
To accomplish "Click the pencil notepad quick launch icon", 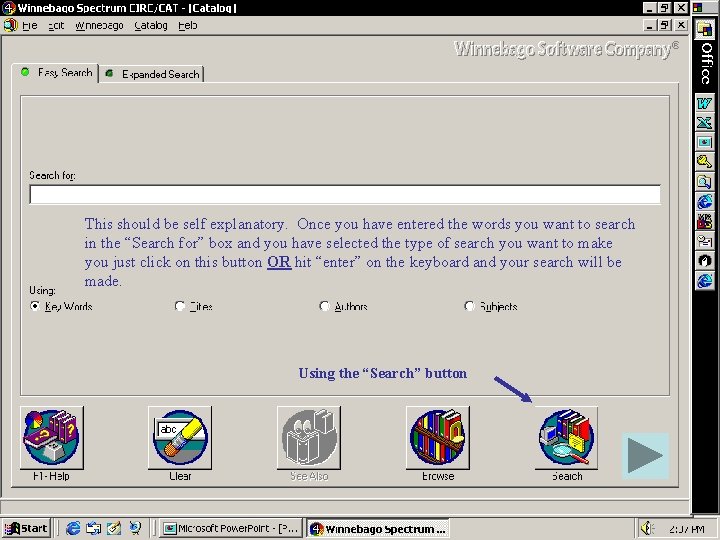I will tap(114, 528).
